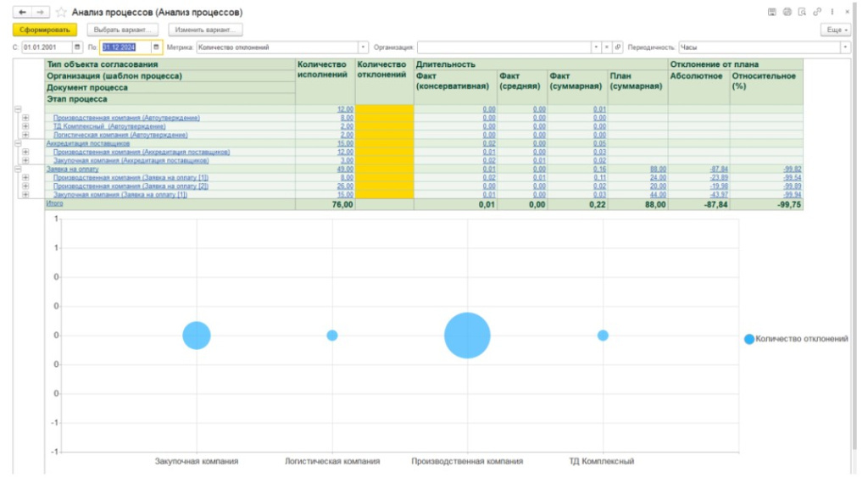Click Сформировать to generate report
The image size is (868, 483).
(45, 30)
